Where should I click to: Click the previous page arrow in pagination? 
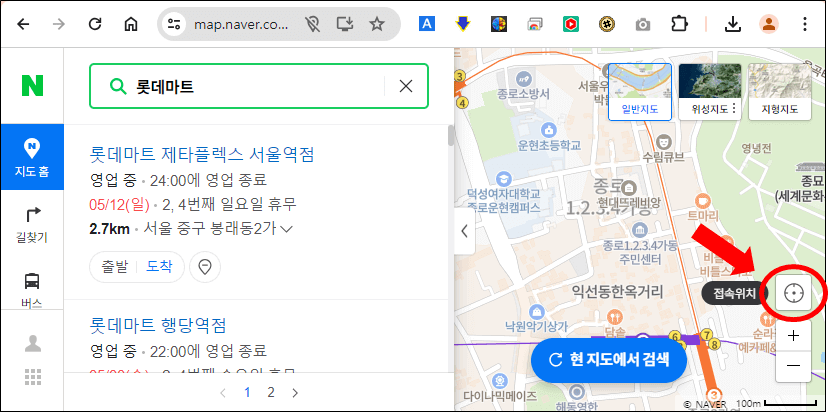point(223,392)
